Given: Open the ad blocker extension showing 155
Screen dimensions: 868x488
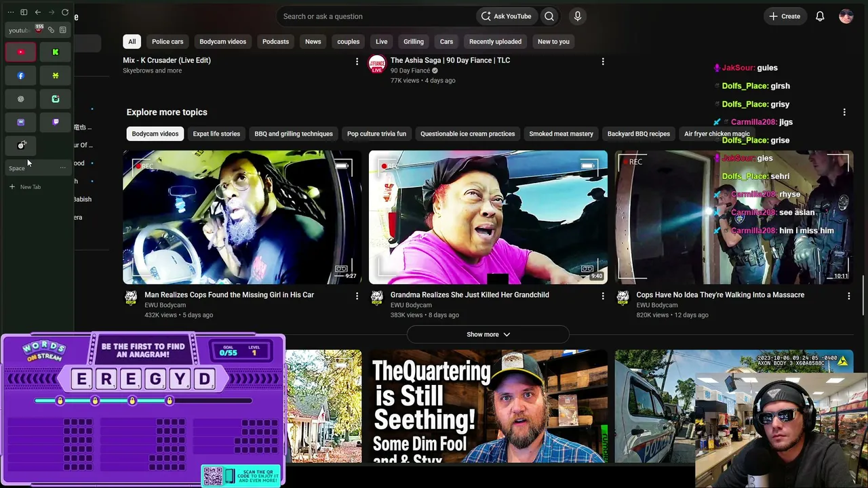Looking at the screenshot, I should click(39, 29).
